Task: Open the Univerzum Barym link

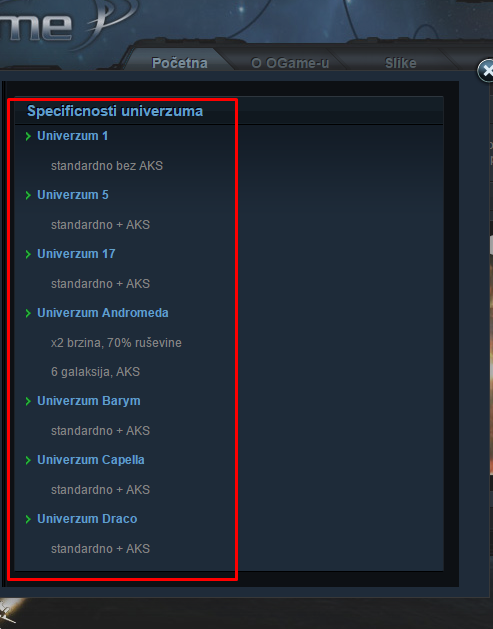Action: coord(89,401)
